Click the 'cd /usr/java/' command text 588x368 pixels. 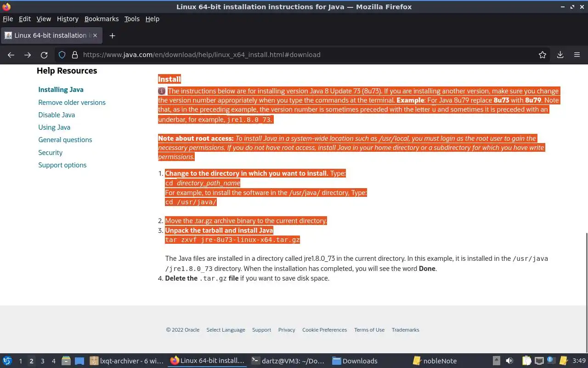(191, 202)
